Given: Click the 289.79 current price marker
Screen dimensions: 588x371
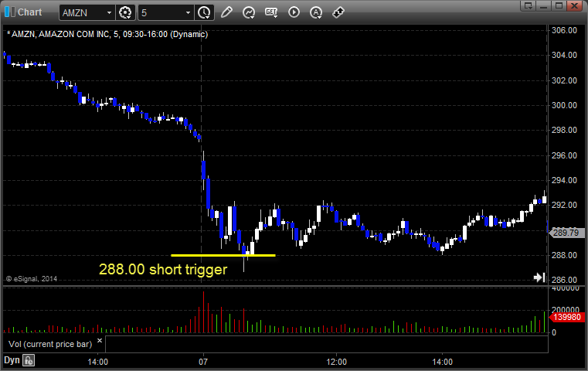Looking at the screenshot, I should tap(566, 233).
